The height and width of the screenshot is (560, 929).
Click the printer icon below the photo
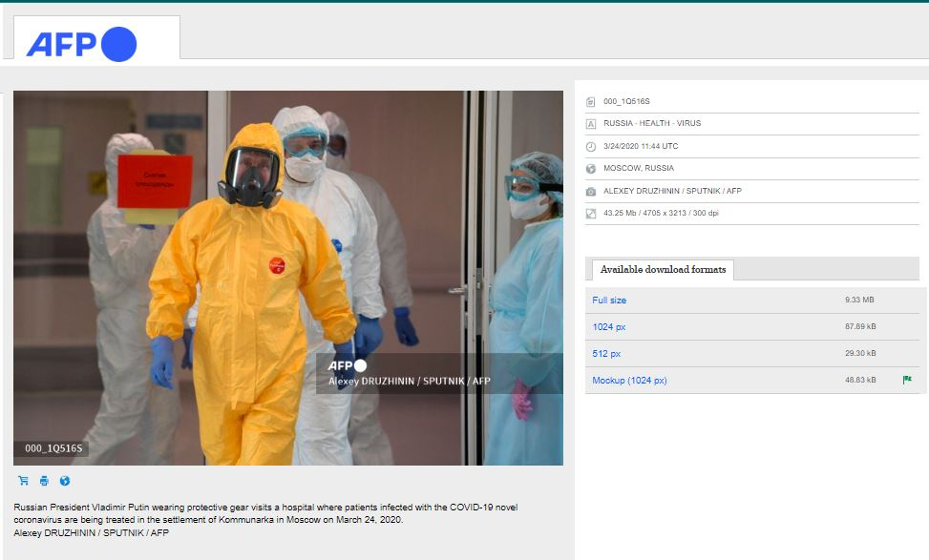tap(44, 481)
